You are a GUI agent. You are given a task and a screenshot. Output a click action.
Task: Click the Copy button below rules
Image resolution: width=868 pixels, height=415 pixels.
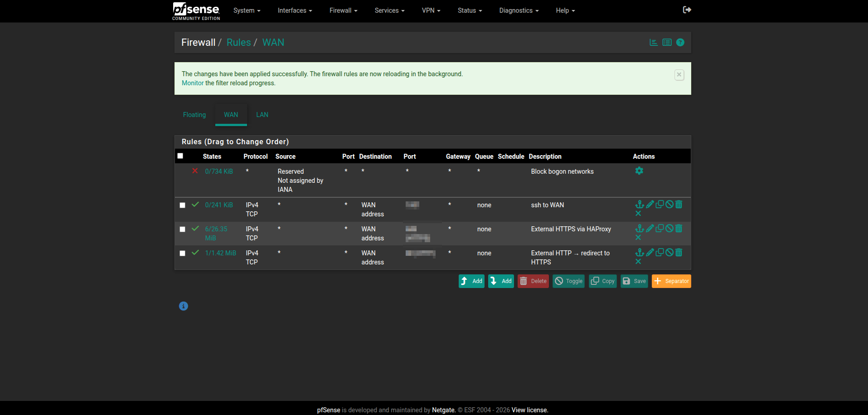pos(603,281)
